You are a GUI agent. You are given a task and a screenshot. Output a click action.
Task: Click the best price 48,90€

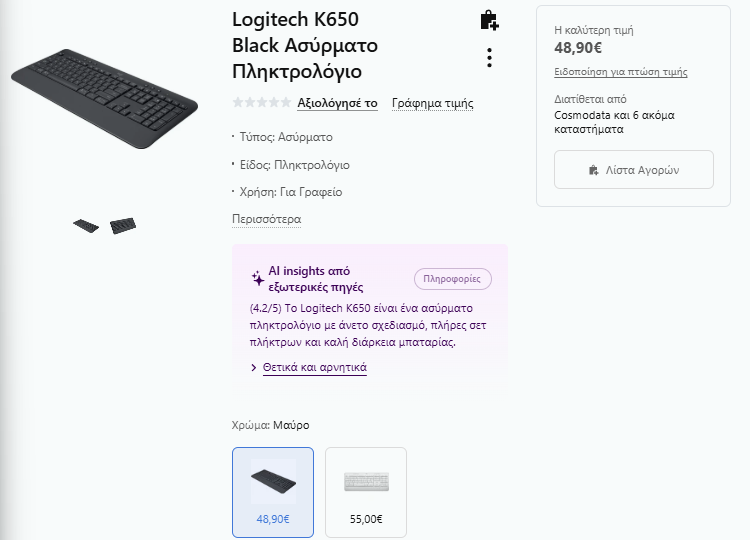(578, 47)
